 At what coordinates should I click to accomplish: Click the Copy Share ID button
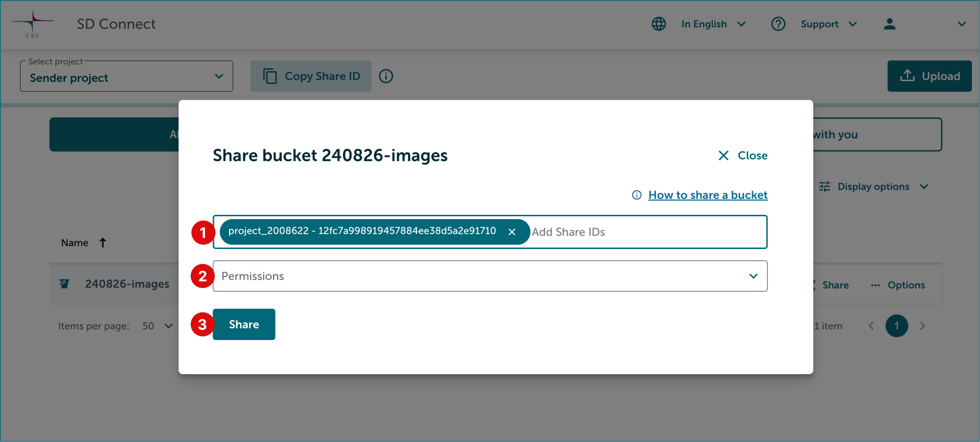pyautogui.click(x=311, y=76)
